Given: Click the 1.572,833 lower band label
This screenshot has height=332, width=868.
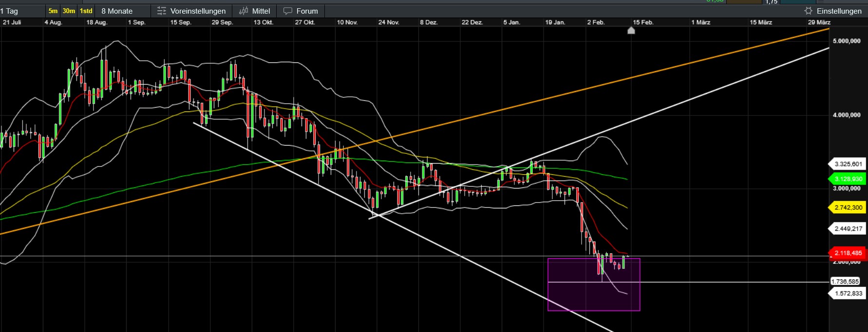Looking at the screenshot, I should pyautogui.click(x=848, y=293).
